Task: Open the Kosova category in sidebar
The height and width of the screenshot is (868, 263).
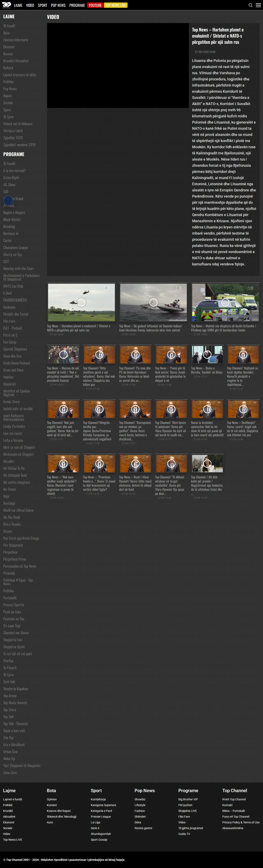Action: pyautogui.click(x=8, y=54)
